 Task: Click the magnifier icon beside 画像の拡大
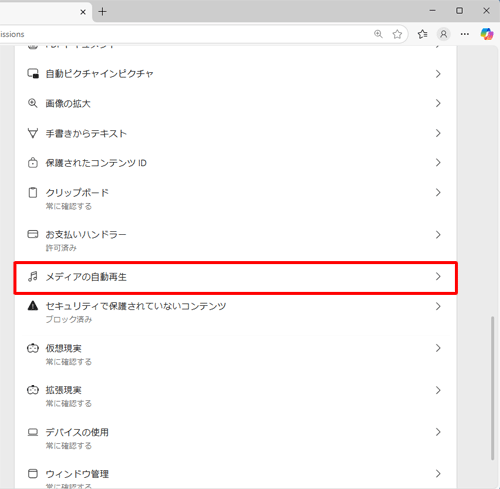[x=33, y=103]
